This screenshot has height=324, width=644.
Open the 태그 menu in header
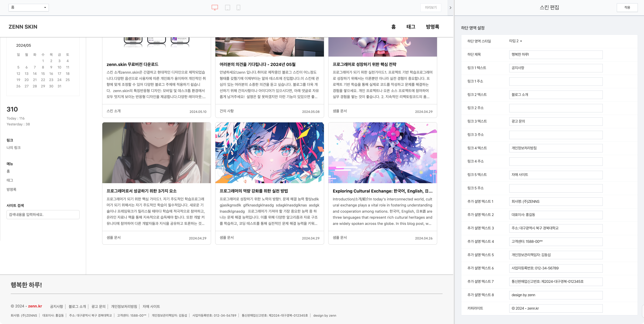pos(410,27)
